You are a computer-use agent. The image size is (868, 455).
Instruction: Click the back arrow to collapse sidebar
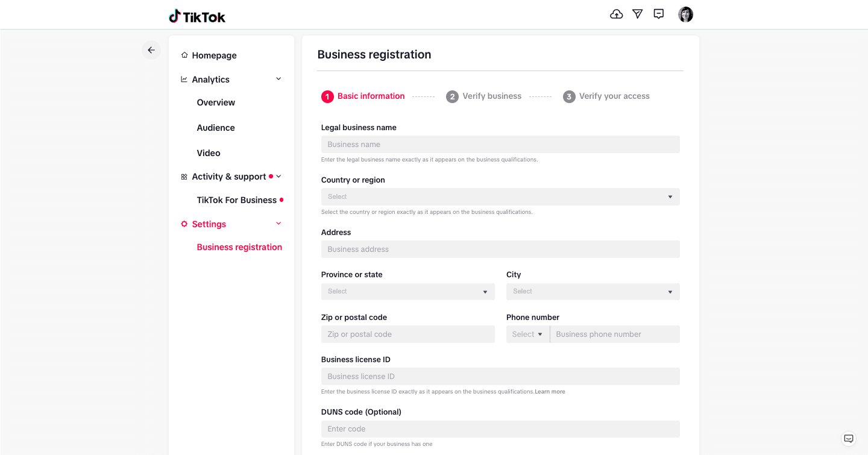coord(151,50)
